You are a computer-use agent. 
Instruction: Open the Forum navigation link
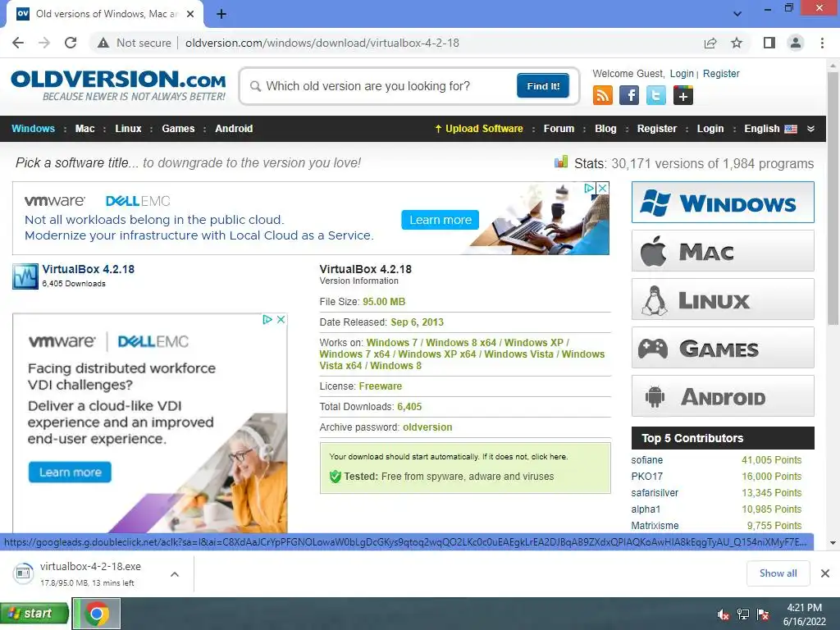[x=559, y=129]
